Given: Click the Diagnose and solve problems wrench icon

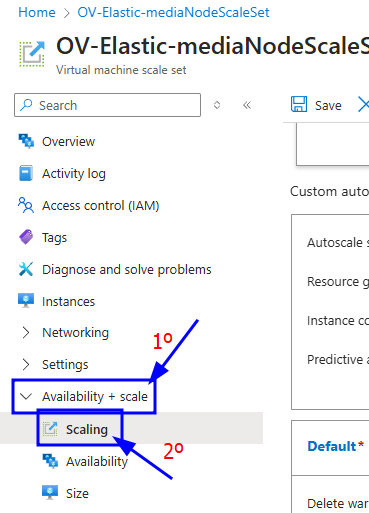Looking at the screenshot, I should point(26,269).
